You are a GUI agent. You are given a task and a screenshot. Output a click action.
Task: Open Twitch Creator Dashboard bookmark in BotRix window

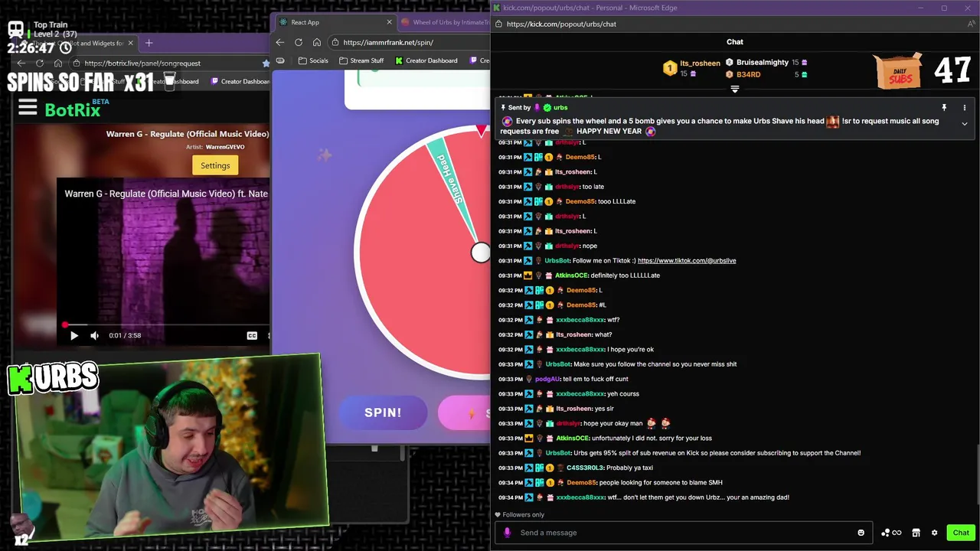coord(240,81)
